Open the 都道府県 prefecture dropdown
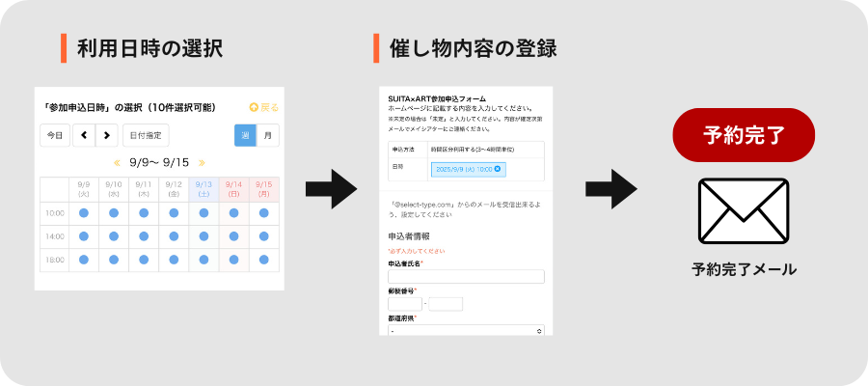The height and width of the screenshot is (386, 868). tap(466, 330)
